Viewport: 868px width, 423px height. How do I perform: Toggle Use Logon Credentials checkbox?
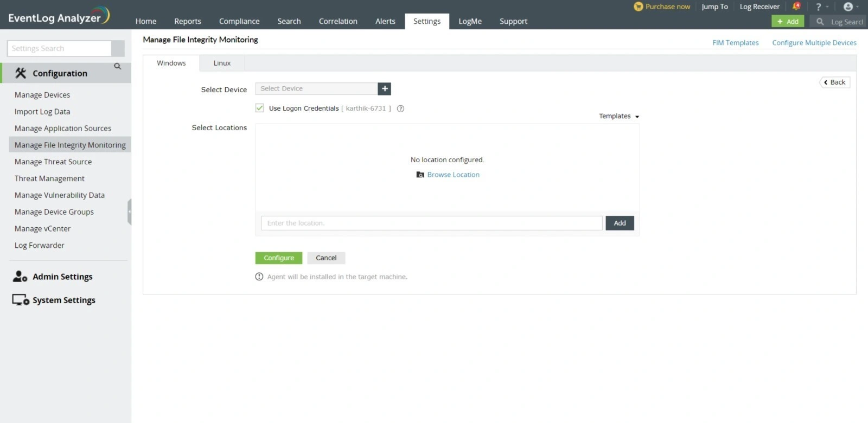coord(260,108)
